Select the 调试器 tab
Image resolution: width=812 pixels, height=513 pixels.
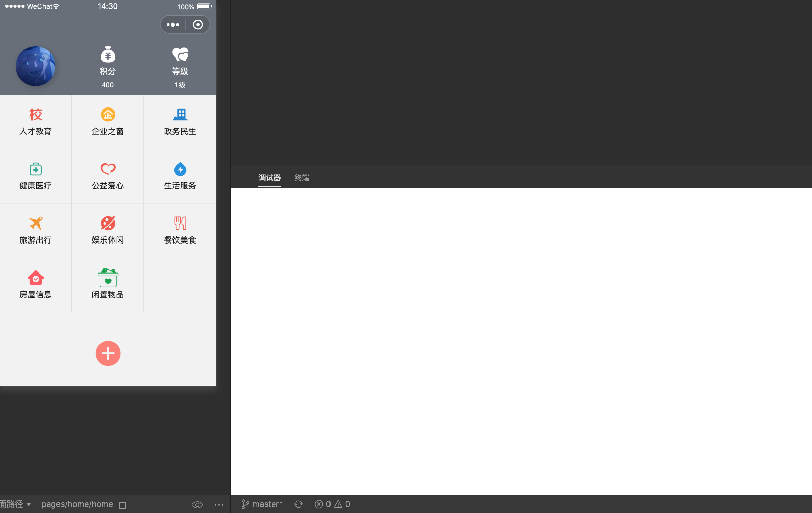[269, 178]
